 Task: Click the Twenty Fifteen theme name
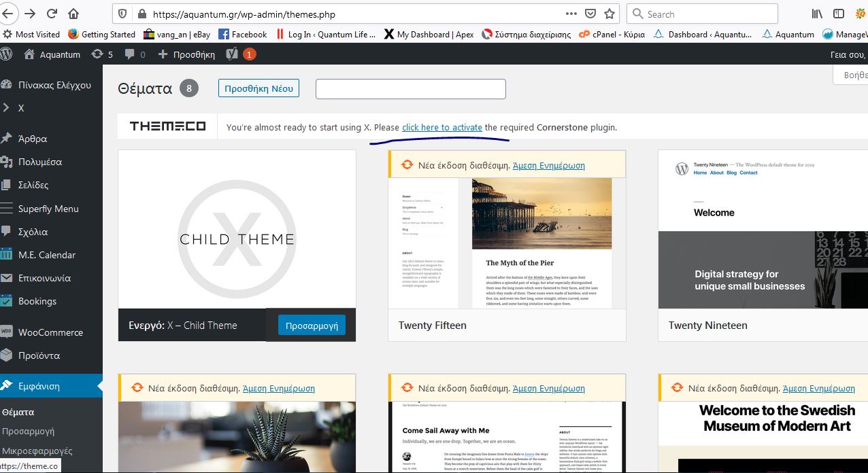[433, 326]
